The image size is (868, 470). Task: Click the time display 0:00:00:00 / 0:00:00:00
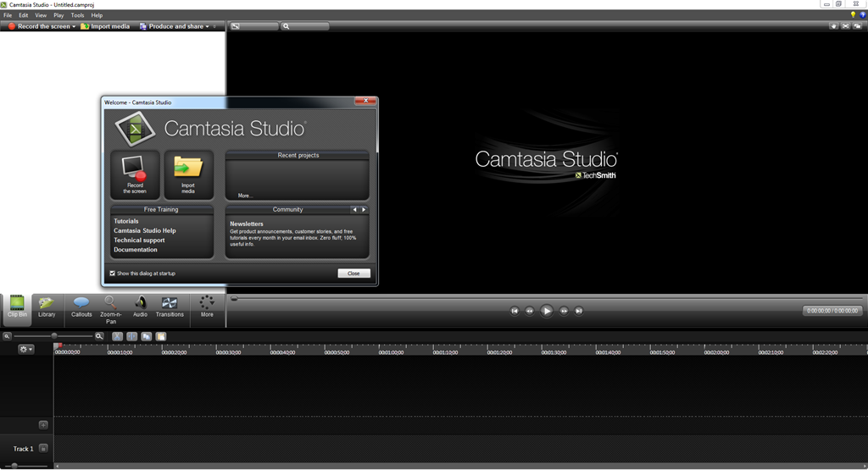[832, 311]
